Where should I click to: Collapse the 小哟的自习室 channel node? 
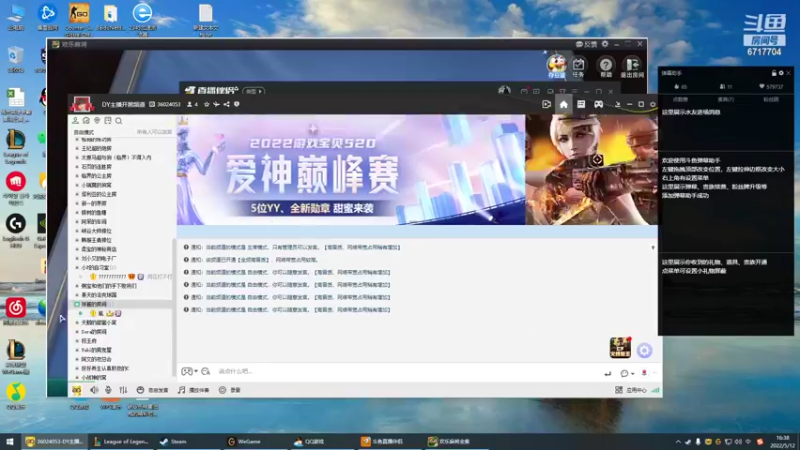pyautogui.click(x=77, y=267)
